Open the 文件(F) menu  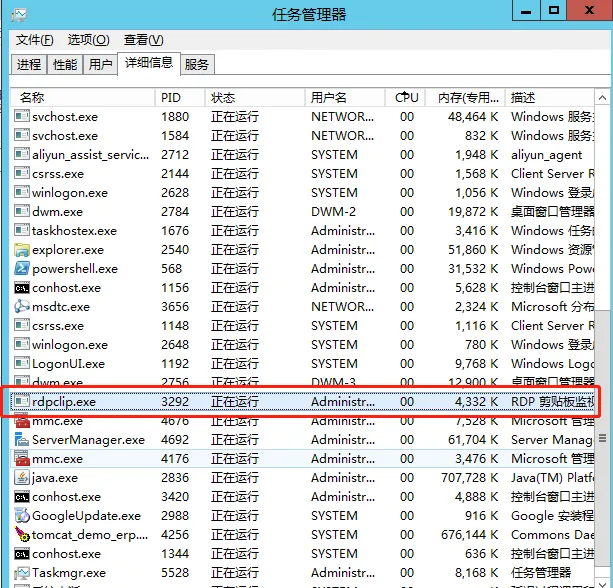(x=35, y=40)
